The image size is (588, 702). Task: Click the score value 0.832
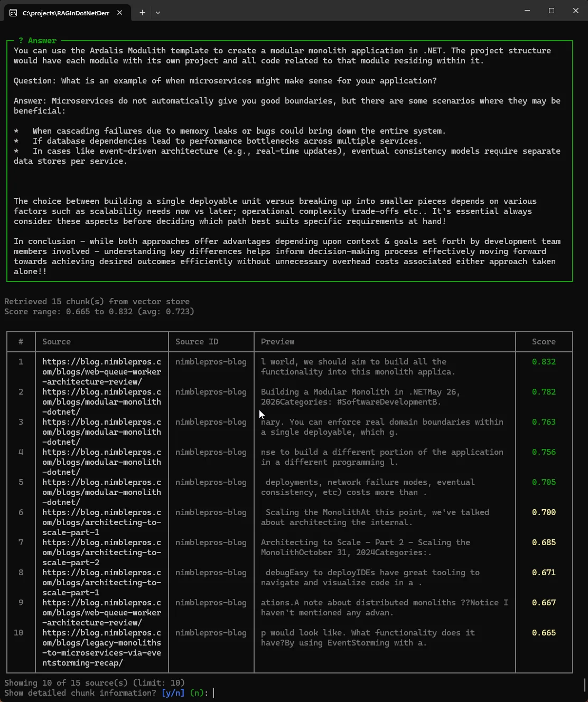[x=544, y=362]
